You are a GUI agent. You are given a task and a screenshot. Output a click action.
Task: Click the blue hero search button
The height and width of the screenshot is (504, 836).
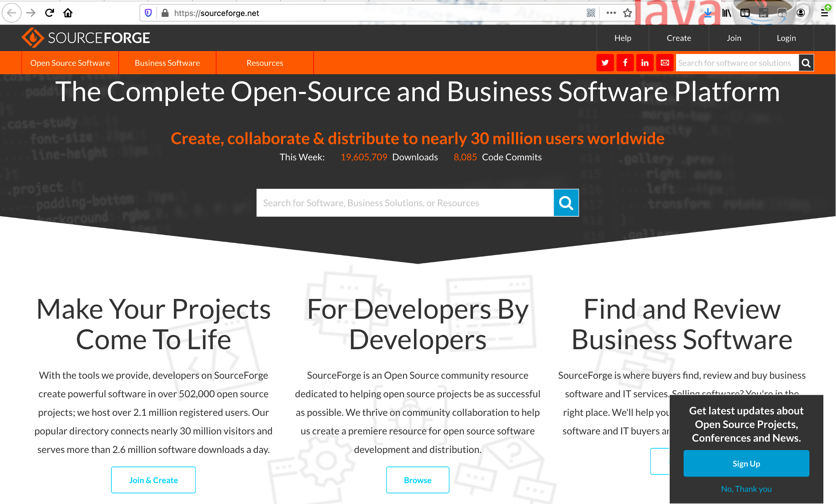pyautogui.click(x=566, y=203)
